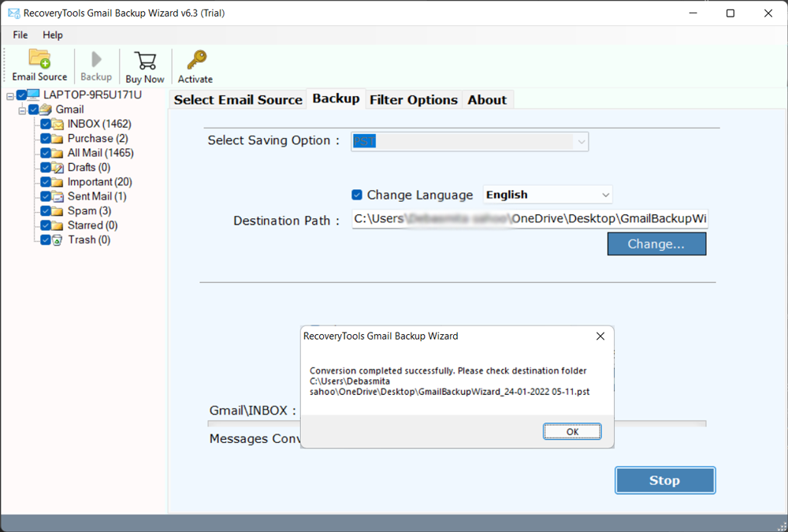Select the Sent Mail (1) folder label
This screenshot has height=532, width=788.
pyautogui.click(x=97, y=196)
